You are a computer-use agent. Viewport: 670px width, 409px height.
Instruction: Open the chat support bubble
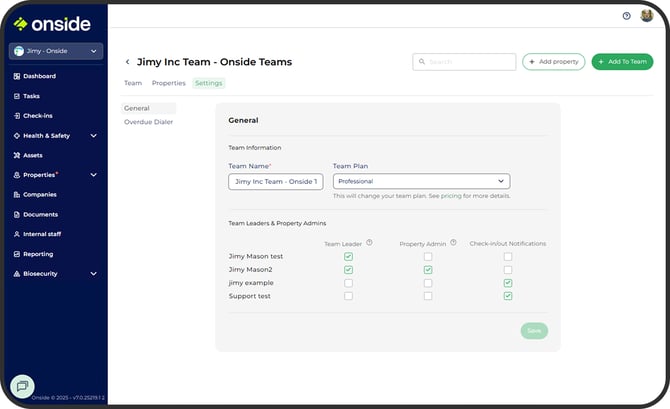(x=22, y=386)
